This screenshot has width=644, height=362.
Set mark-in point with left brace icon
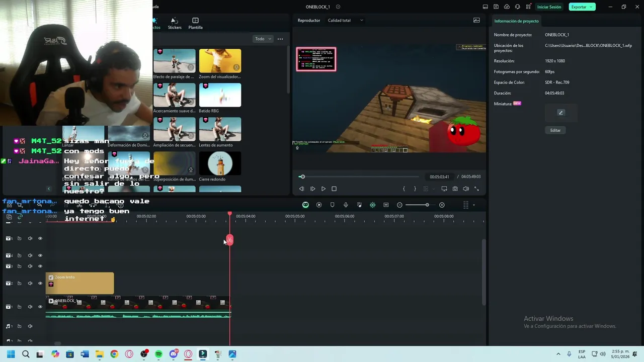404,189
